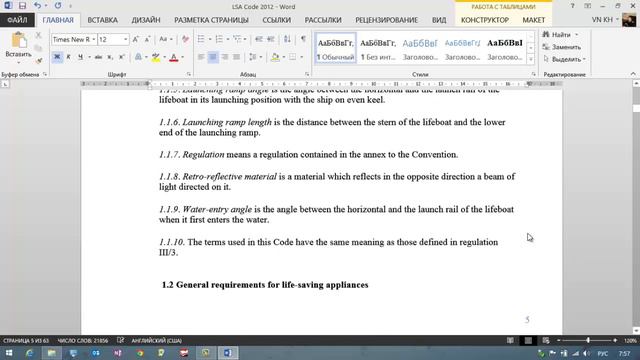The image size is (640, 360).
Task: Click the 120% zoom level
Action: point(630,340)
